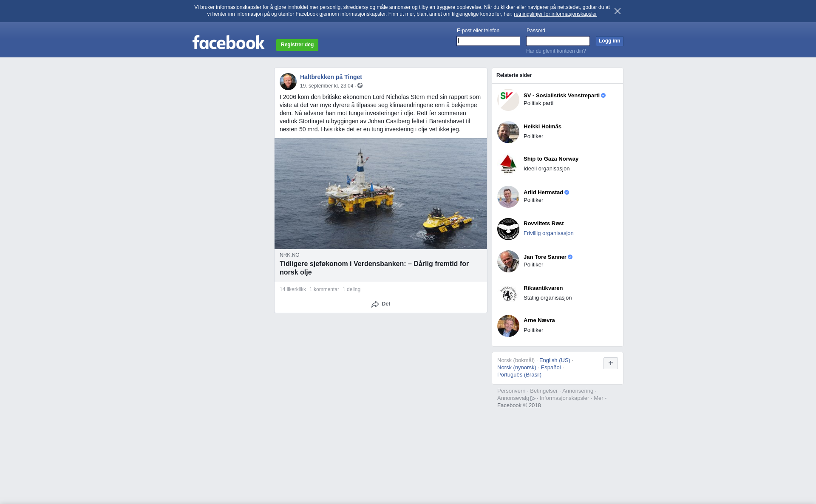Open Heikki Holmås page name
Image resolution: width=816 pixels, height=504 pixels.
(x=542, y=127)
